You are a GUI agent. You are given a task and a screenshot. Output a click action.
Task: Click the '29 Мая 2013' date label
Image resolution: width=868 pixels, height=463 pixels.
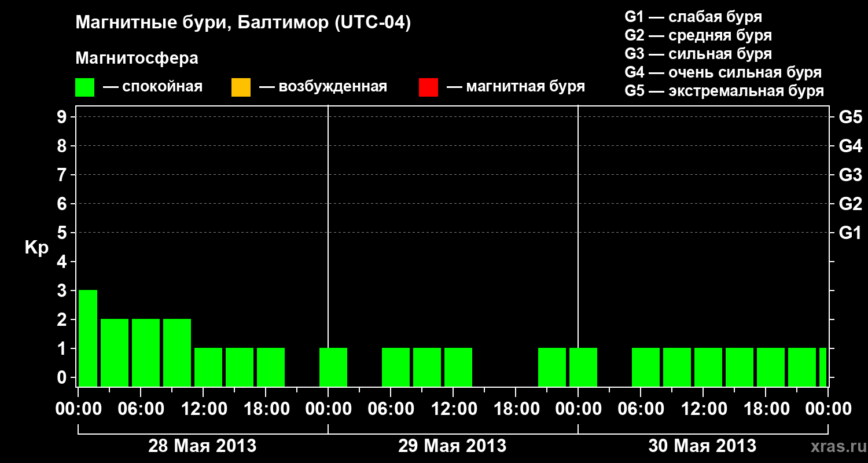[453, 446]
